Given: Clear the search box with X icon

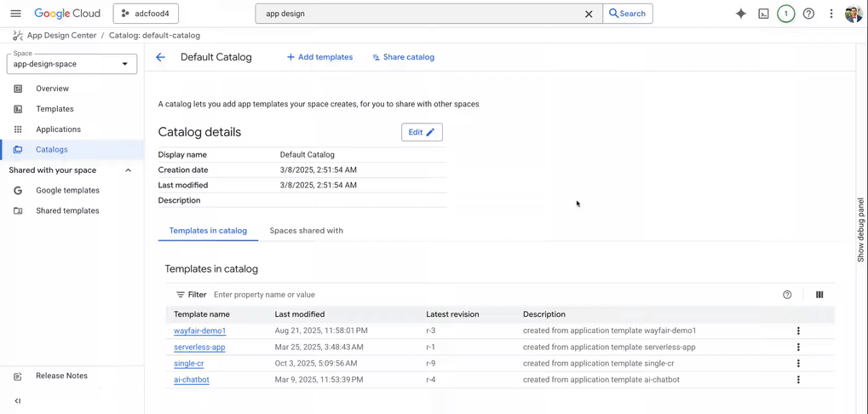Looking at the screenshot, I should click(x=588, y=14).
